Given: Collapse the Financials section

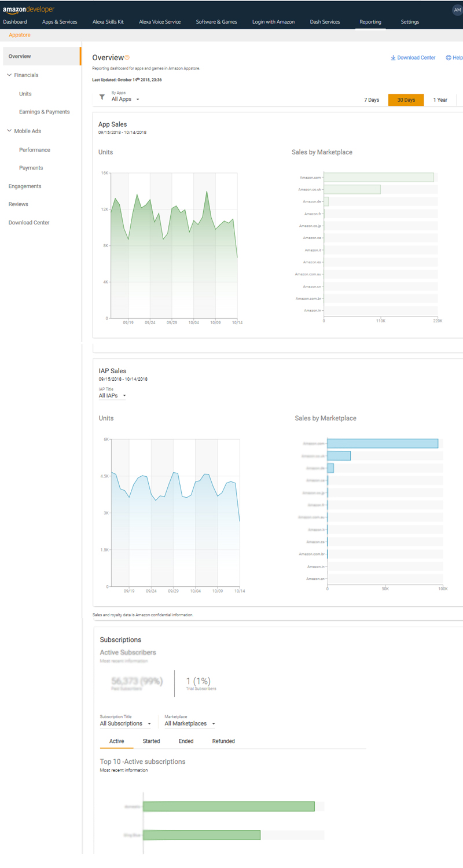Looking at the screenshot, I should click(9, 75).
